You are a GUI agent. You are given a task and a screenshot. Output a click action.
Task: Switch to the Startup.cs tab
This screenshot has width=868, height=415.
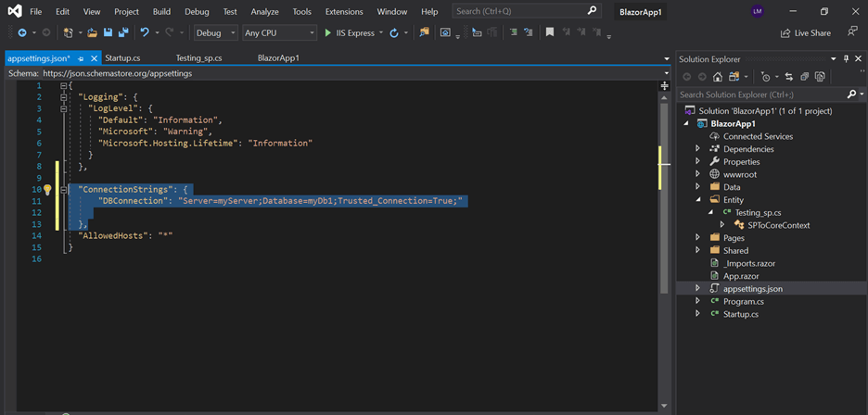point(122,57)
